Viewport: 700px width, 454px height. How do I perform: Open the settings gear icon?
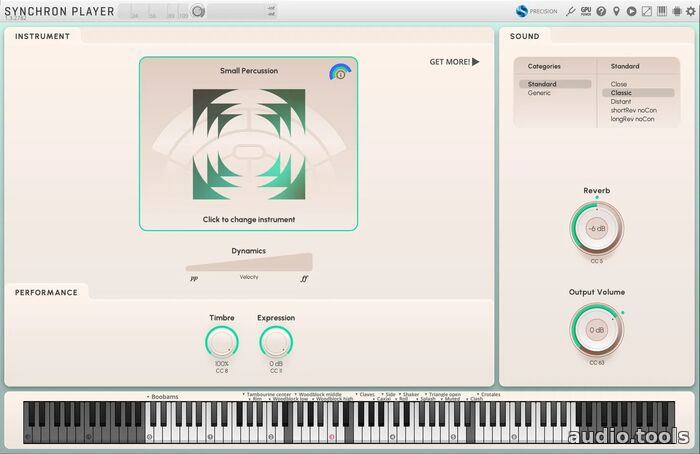[x=690, y=12]
